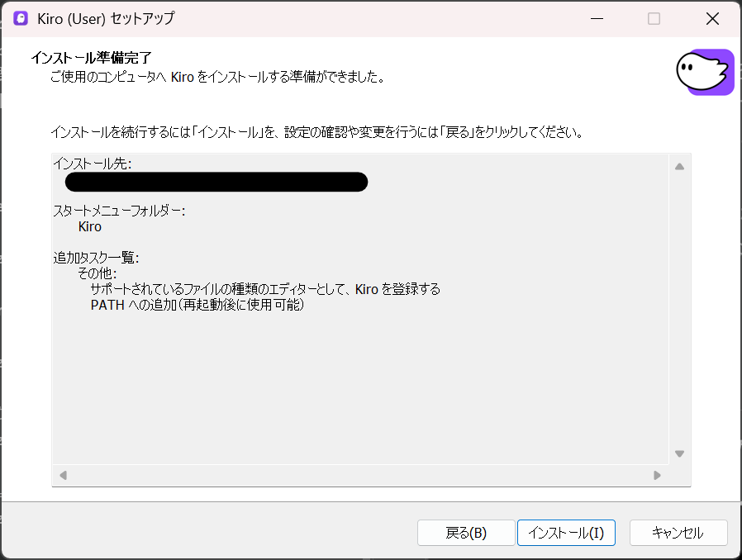742x560 pixels.
Task: Click the インストール(I) button
Action: click(566, 533)
